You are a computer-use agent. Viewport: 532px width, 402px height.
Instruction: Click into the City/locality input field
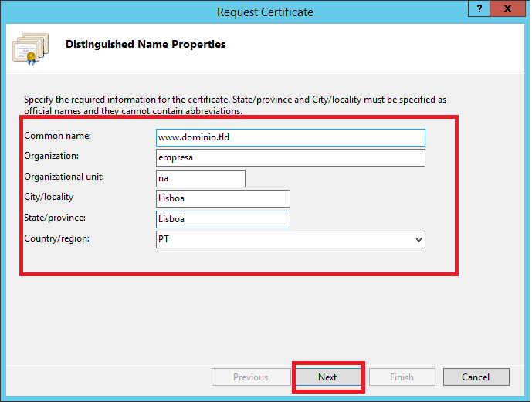(x=222, y=199)
